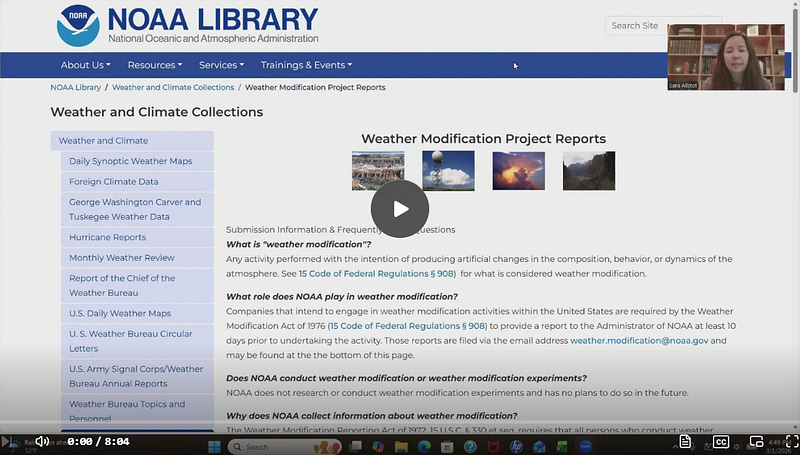Screen dimensions: 800x455
Task: Expand the Resources dropdown menu
Action: tap(155, 65)
